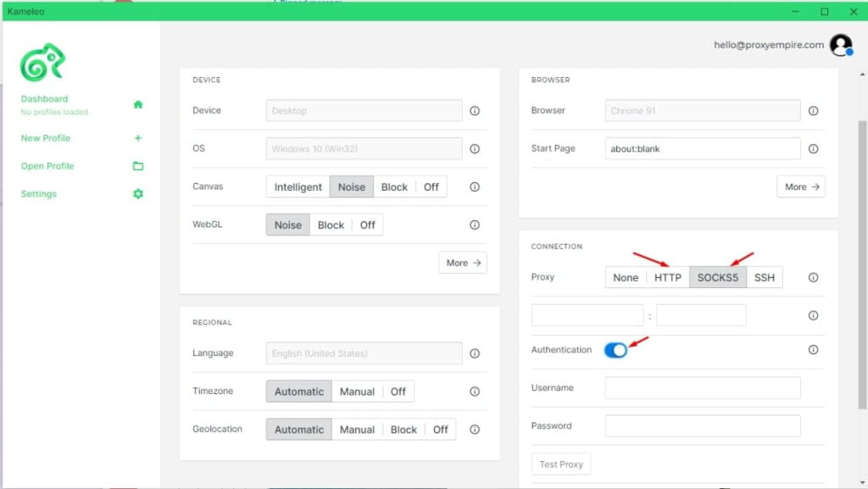This screenshot has width=868, height=489.
Task: Open the user account avatar
Action: [841, 45]
